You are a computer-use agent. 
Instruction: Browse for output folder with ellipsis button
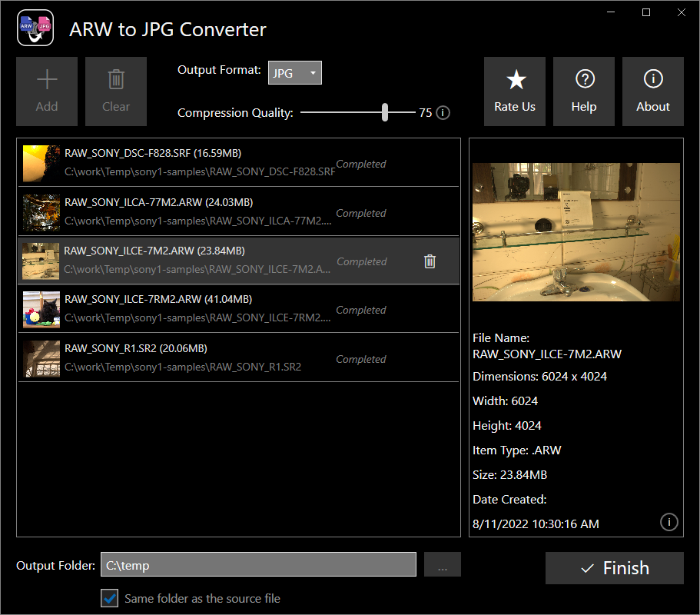pos(443,564)
